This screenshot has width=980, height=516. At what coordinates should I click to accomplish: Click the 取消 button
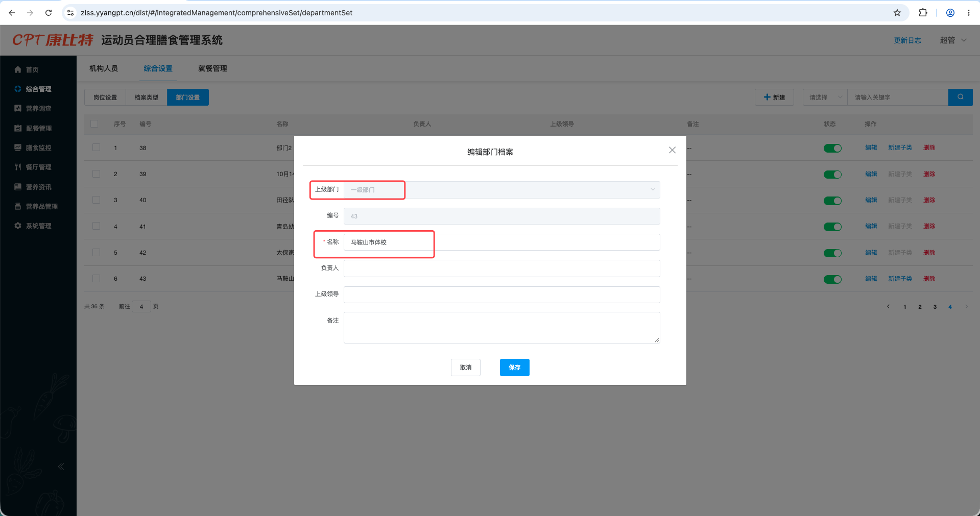[x=465, y=367]
